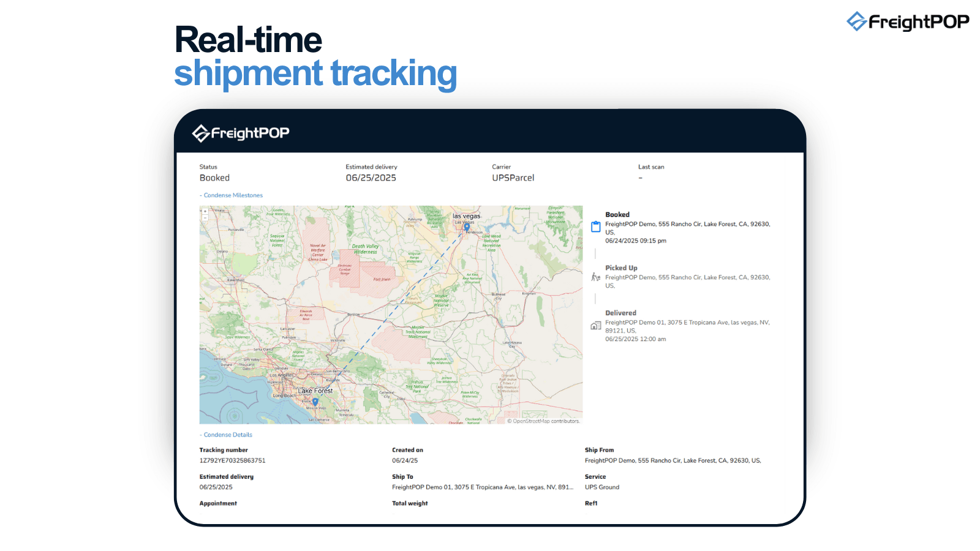Click the UPS Ground service value
Viewport: 980px width, 551px height.
click(x=602, y=487)
